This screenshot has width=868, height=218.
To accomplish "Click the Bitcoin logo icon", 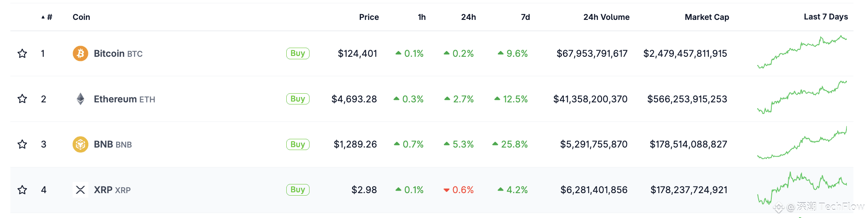I will 80,53.
